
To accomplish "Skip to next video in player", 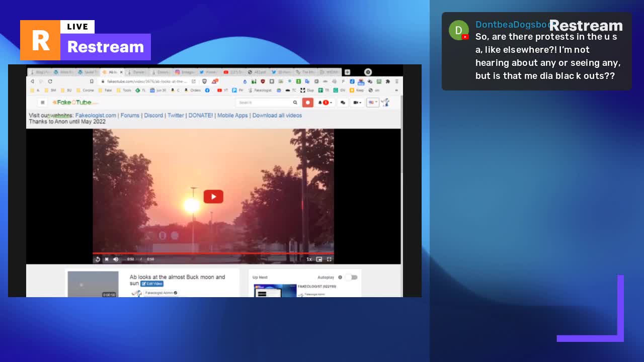I will pyautogui.click(x=107, y=259).
